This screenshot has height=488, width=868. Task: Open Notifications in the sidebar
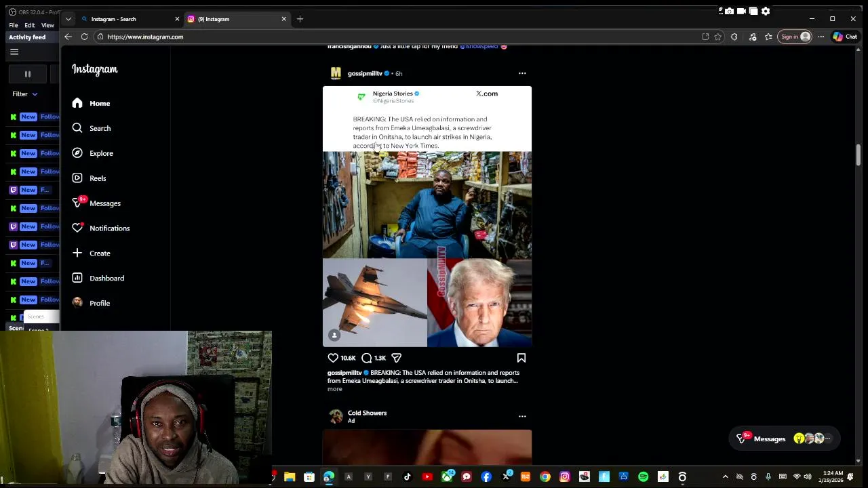tap(100, 228)
